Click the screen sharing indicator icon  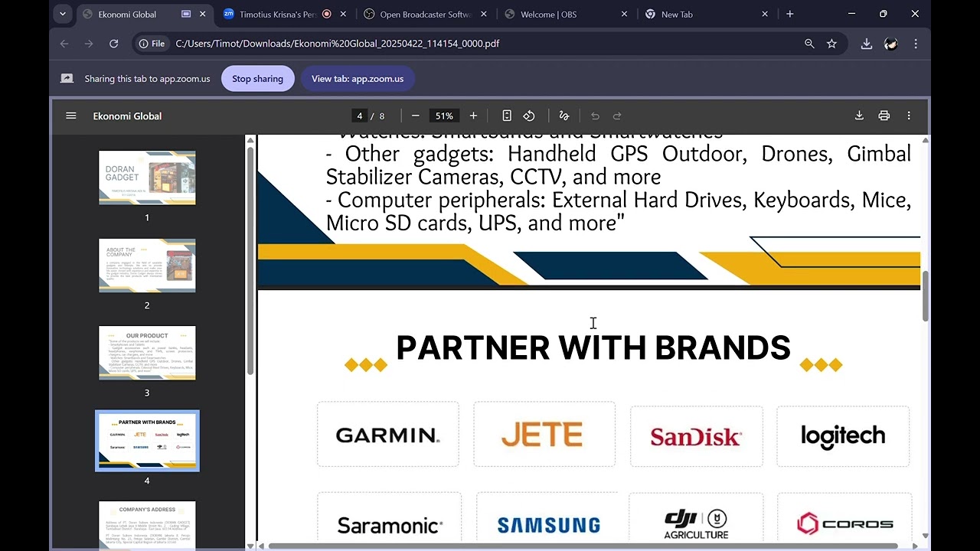click(x=67, y=79)
